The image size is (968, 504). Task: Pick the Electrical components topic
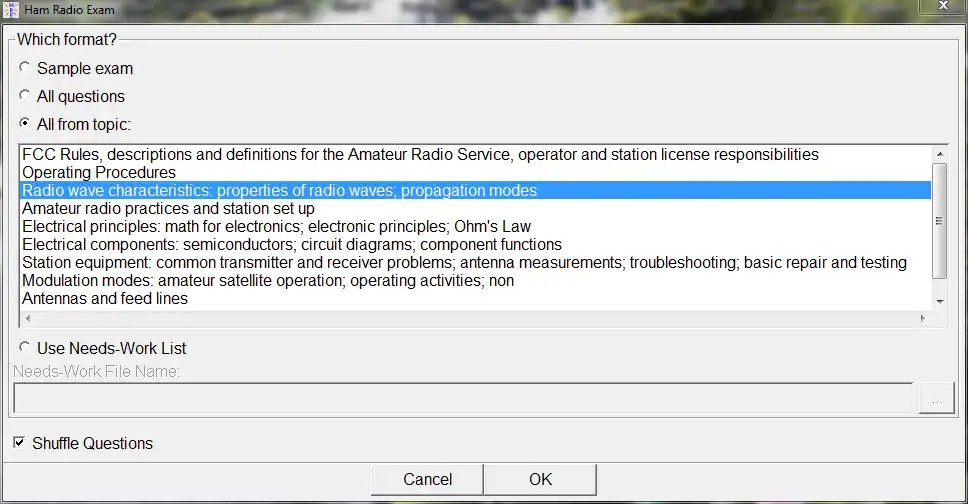[476, 244]
